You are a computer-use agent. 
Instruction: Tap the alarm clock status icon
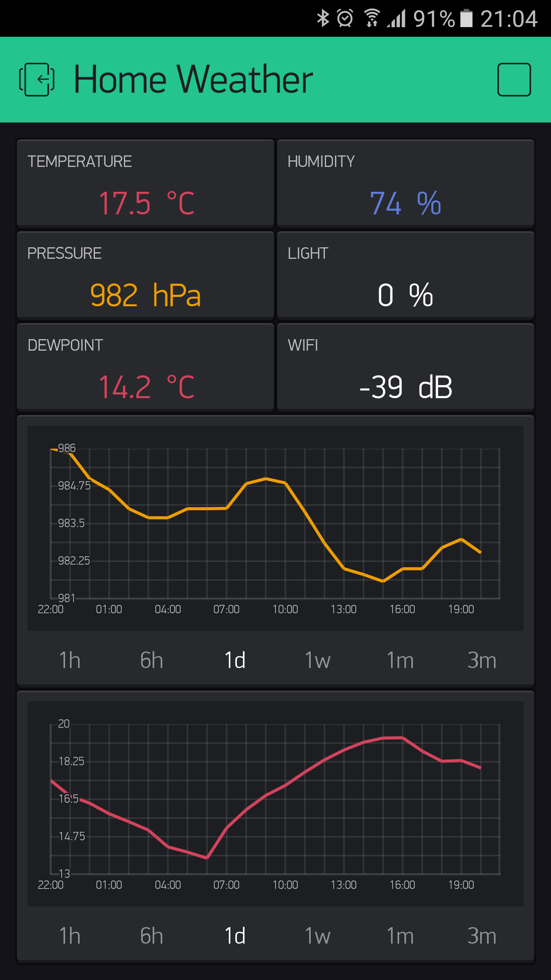[345, 18]
